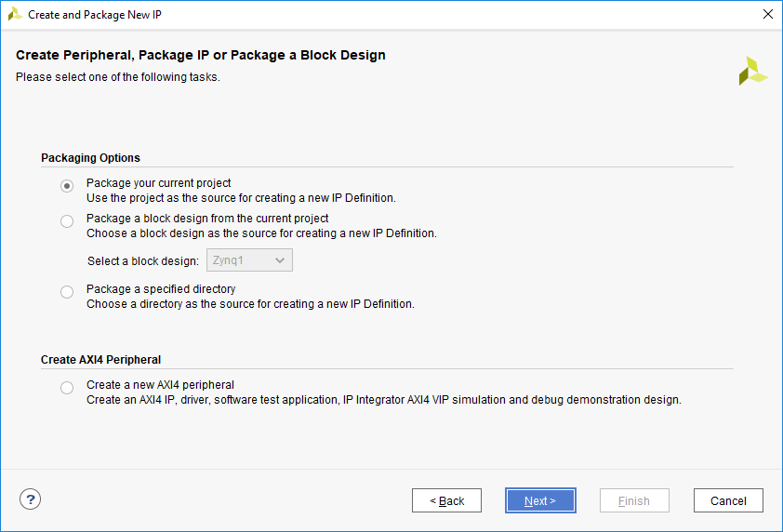
Task: Proceed with the Next button
Action: tap(540, 500)
